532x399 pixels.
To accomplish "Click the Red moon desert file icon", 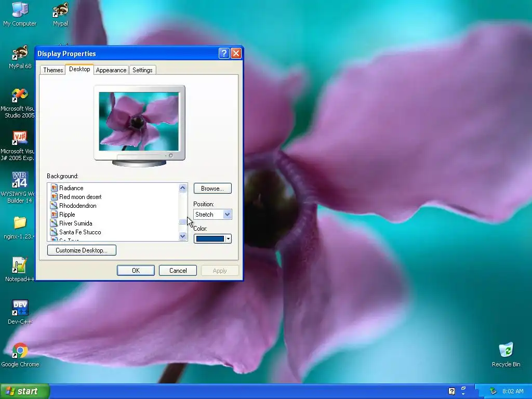I will 54,196.
